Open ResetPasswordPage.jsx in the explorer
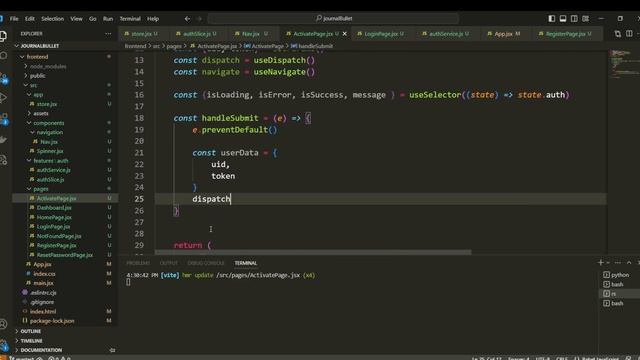The height and width of the screenshot is (360, 640). coord(64,255)
